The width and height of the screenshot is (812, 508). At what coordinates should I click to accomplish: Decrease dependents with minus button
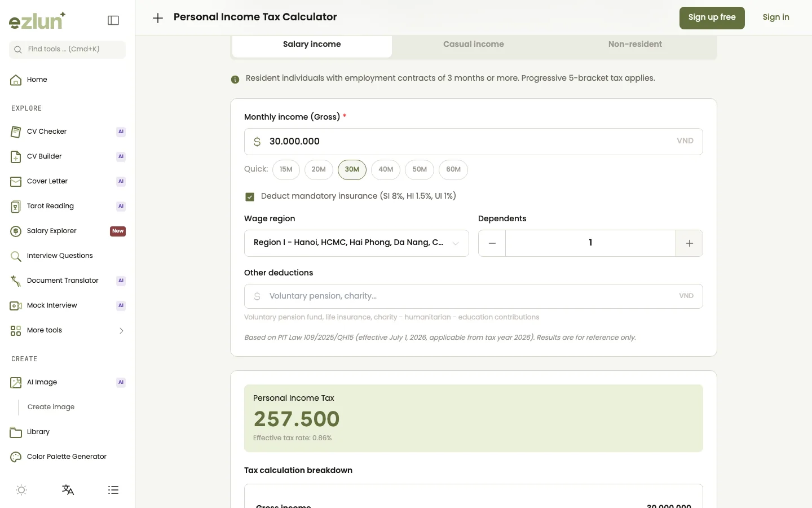pos(492,243)
